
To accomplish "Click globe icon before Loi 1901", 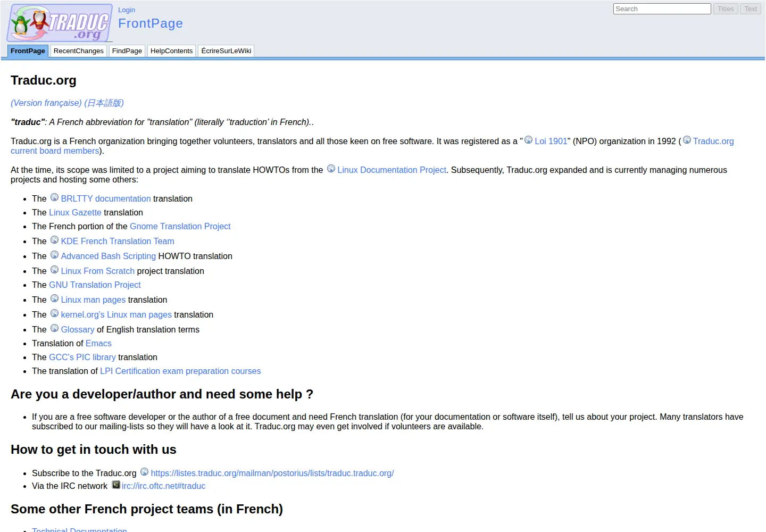I will coord(528,140).
